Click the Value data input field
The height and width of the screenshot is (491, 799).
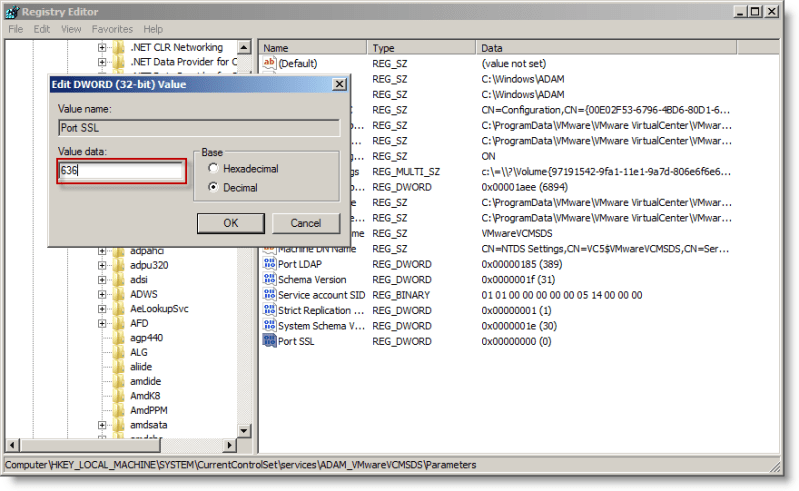click(121, 171)
